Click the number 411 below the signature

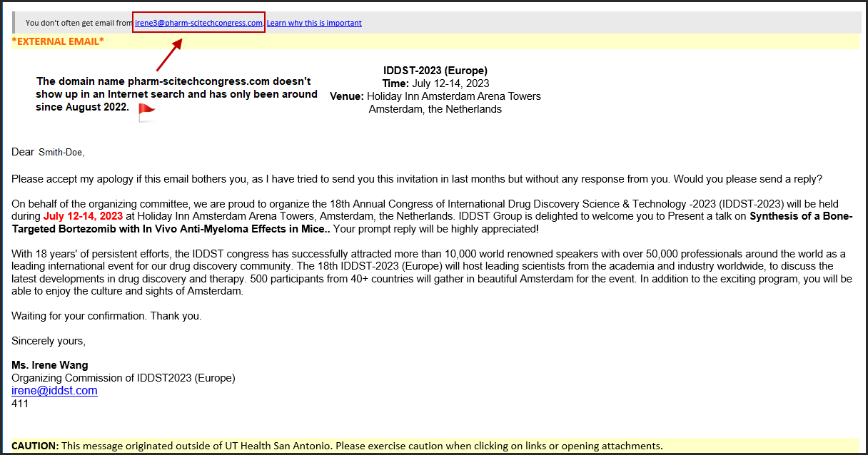(x=20, y=404)
